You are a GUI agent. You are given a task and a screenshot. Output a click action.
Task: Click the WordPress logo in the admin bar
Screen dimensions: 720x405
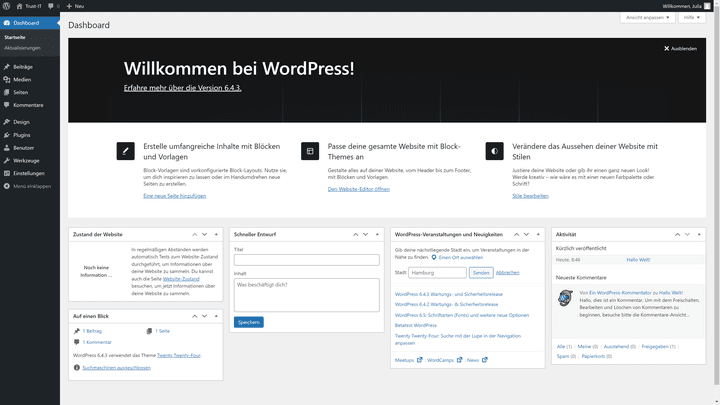6,6
